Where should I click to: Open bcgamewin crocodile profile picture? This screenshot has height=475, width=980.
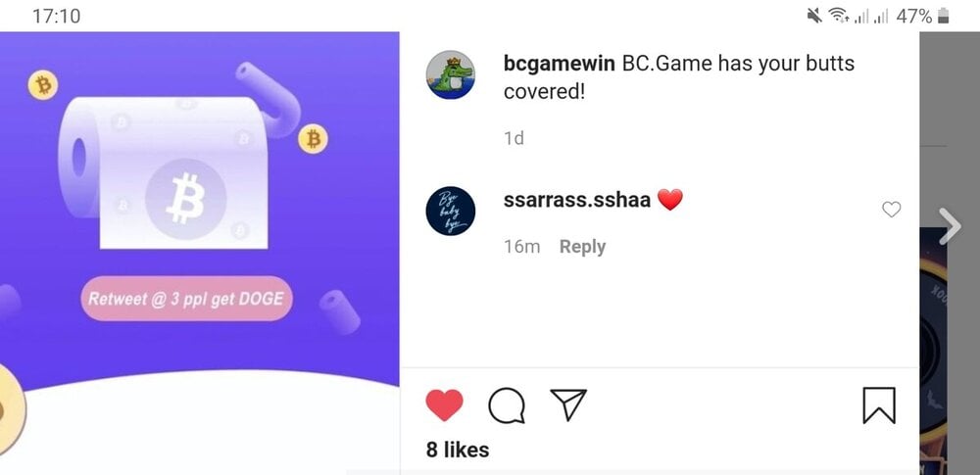[x=450, y=75]
